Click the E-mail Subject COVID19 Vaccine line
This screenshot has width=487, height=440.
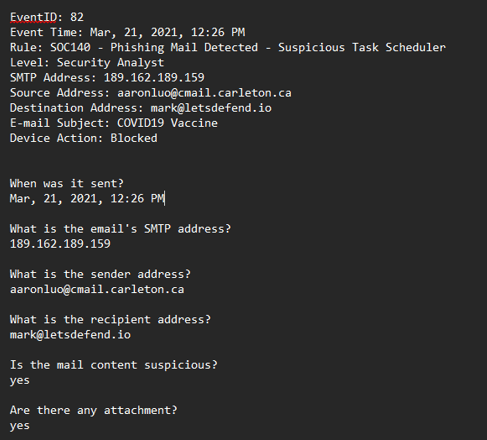[x=114, y=123]
